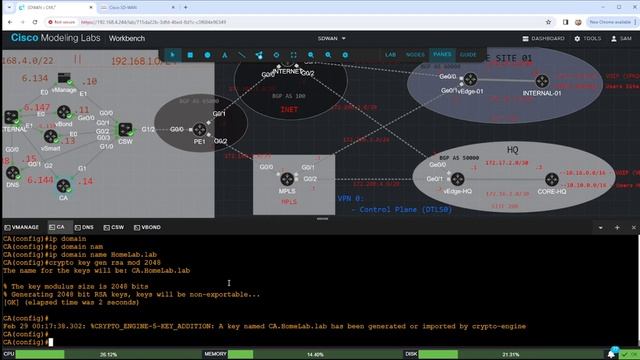
Task: Select the CORE-HQ node
Action: (551, 179)
